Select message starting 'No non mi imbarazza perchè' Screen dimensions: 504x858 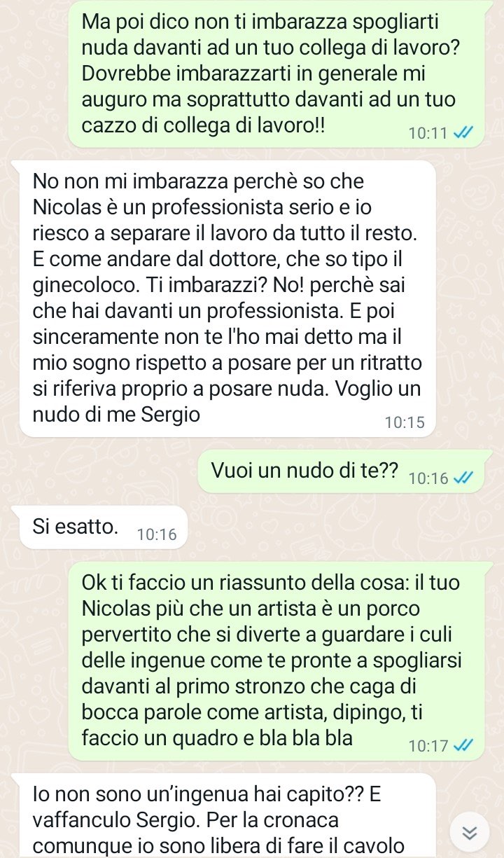(227, 298)
